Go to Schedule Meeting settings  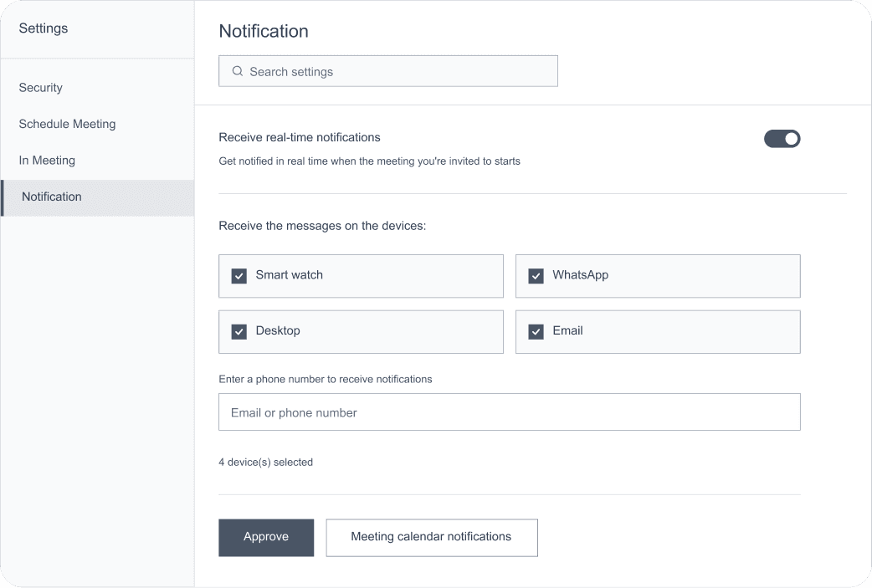tap(67, 124)
